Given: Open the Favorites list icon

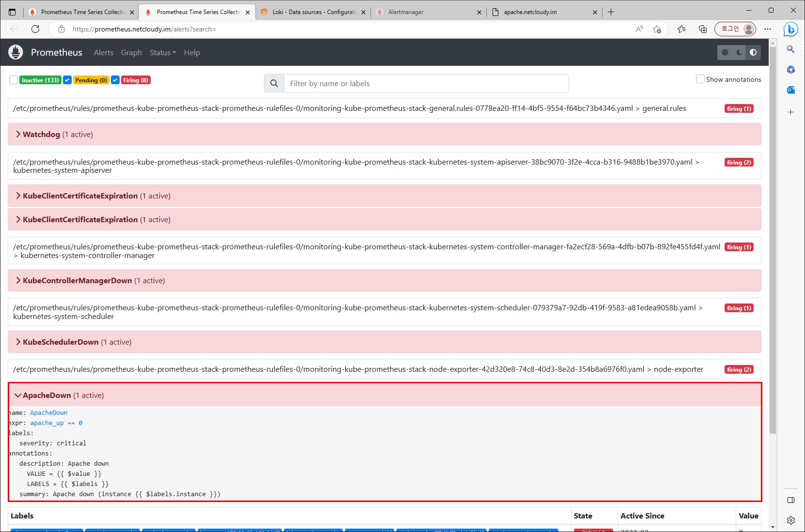Looking at the screenshot, I should click(681, 29).
